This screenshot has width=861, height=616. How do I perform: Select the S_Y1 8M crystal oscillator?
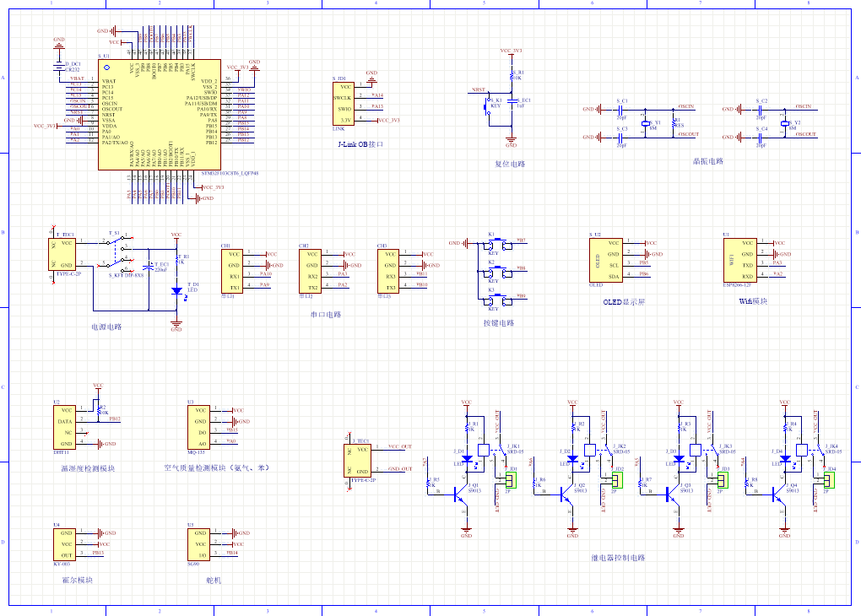[x=645, y=122]
